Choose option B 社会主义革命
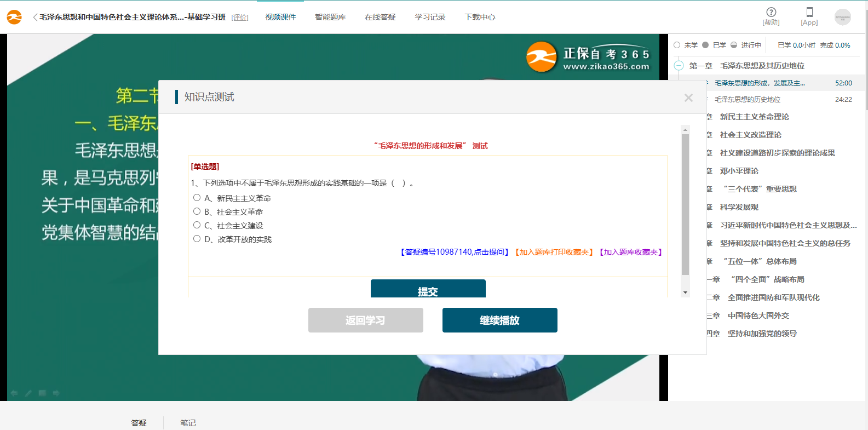 [x=197, y=211]
